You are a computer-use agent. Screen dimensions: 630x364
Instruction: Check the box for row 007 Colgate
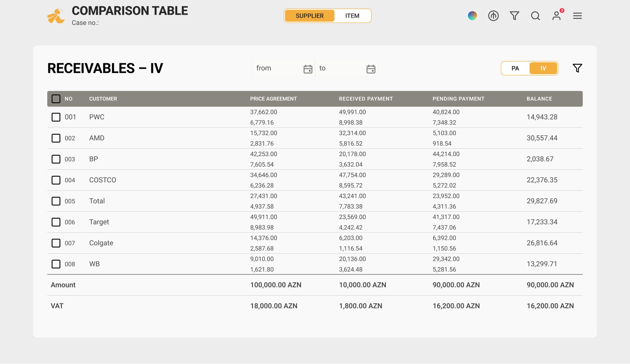coord(56,243)
